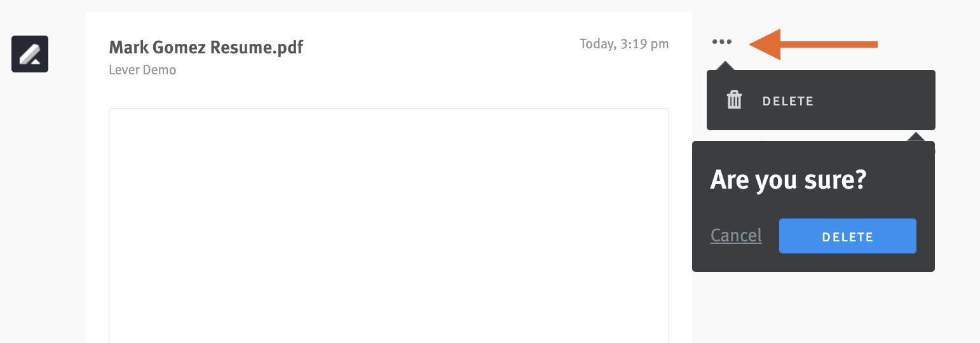Click the orange arrow's tail line
This screenshot has width=980, height=343.
[829, 44]
